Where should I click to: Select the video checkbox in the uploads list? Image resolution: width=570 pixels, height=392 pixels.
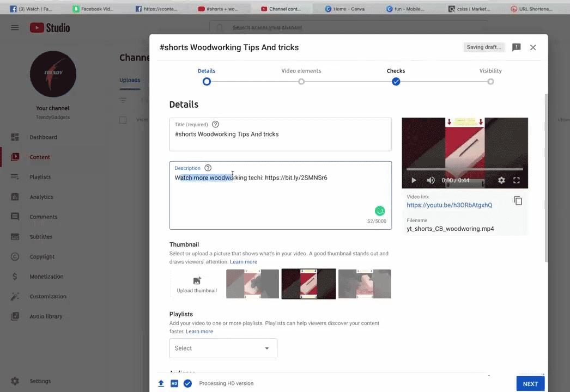coord(123,120)
